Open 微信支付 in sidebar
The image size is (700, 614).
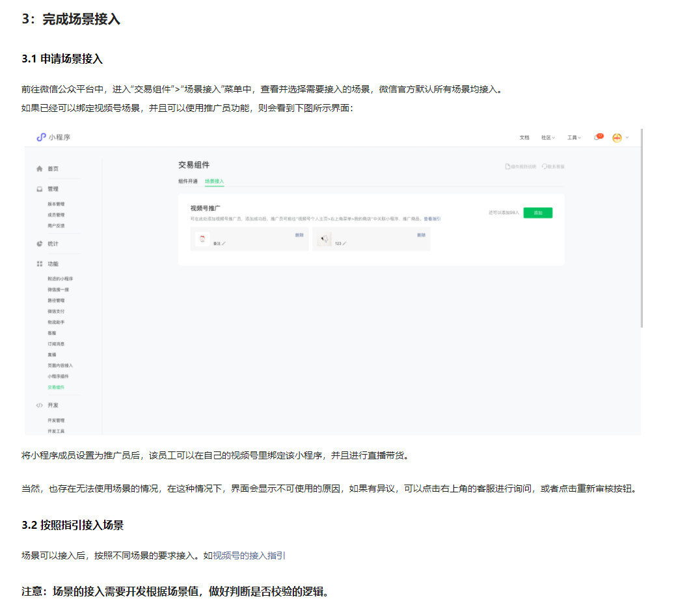56,311
